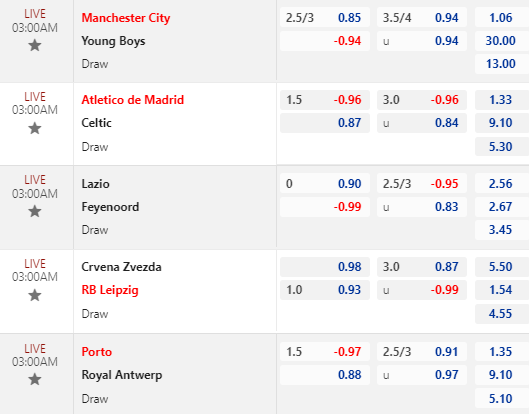The width and height of the screenshot is (529, 414).
Task: Select RB Leipzig win odds 1.54
Action: (x=502, y=290)
